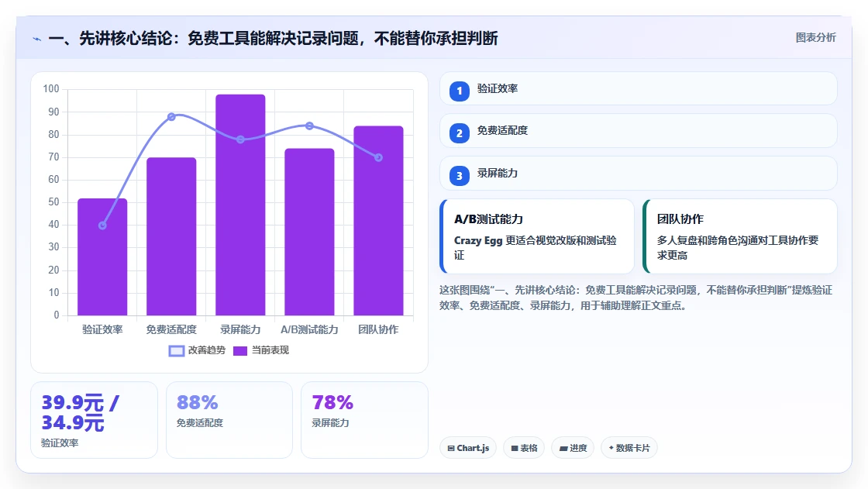Click the Chart.js tag
The width and height of the screenshot is (868, 489).
click(x=468, y=448)
